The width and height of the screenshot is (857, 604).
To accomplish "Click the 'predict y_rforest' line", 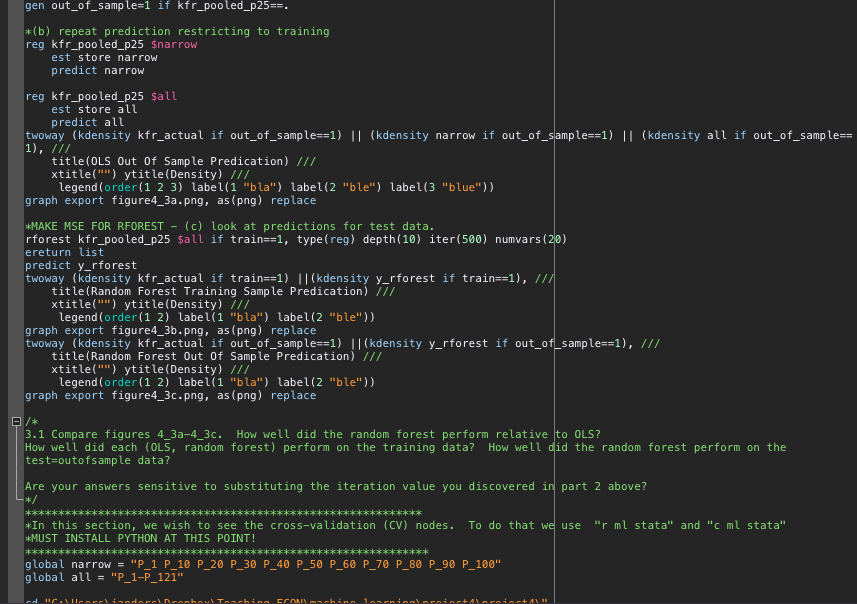I will point(81,265).
